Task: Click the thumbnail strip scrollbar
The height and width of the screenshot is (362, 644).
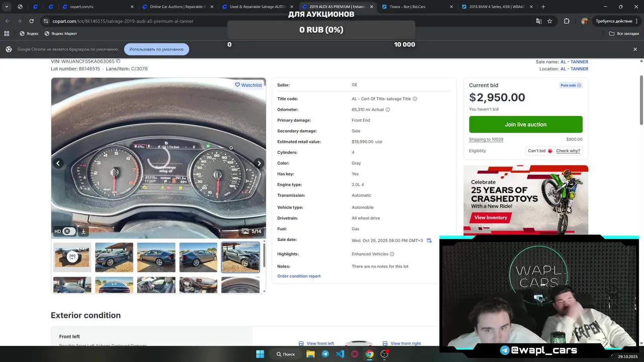Action: coord(264,255)
